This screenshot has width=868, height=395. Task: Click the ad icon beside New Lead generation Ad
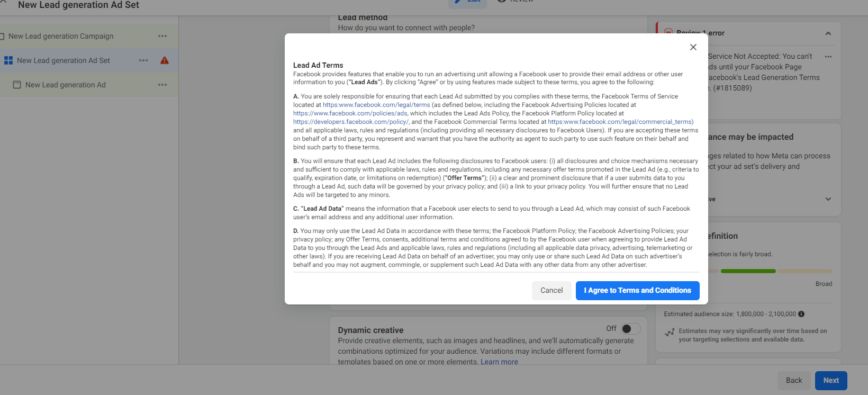click(x=17, y=85)
